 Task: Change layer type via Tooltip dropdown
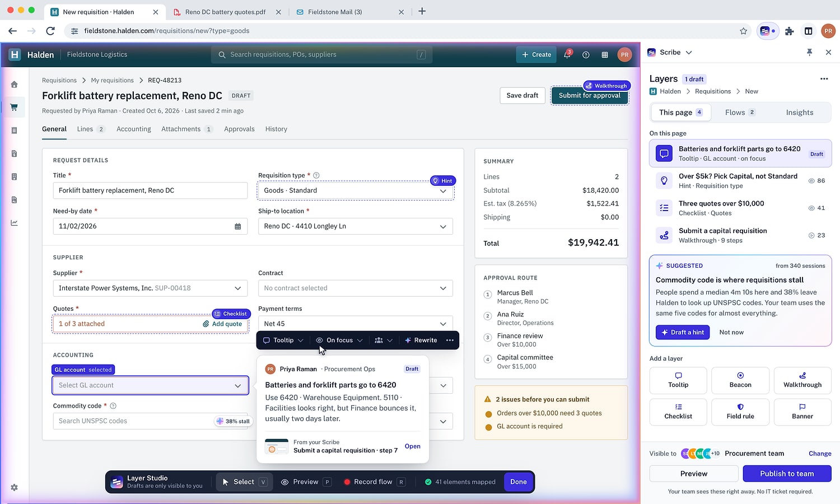[x=283, y=340]
